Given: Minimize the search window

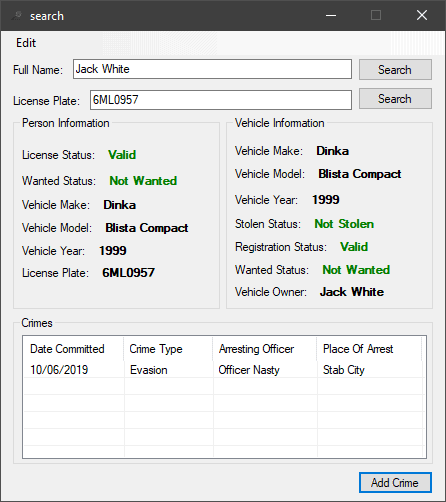Looking at the screenshot, I should click(331, 15).
